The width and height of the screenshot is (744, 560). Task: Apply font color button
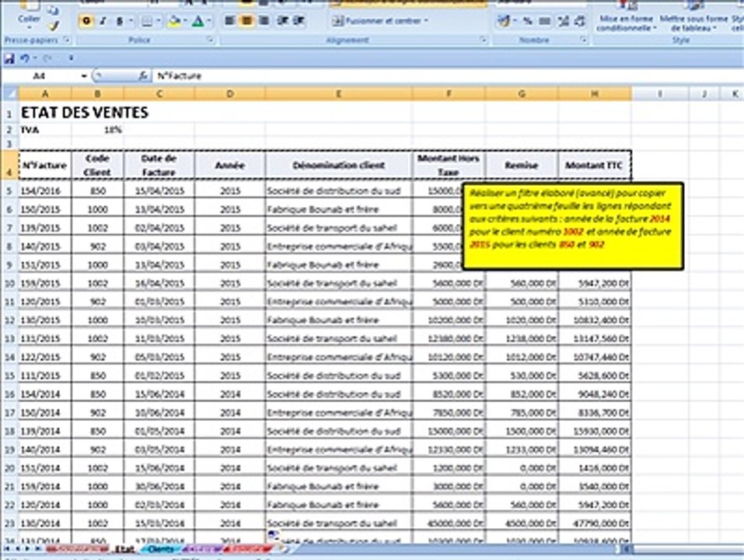coord(198,21)
